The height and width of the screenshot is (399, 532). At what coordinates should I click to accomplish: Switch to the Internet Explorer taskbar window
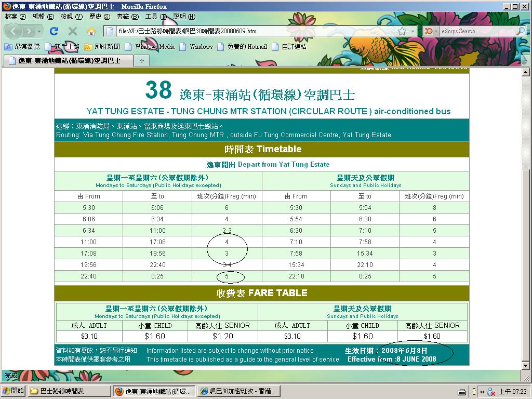coord(238,391)
